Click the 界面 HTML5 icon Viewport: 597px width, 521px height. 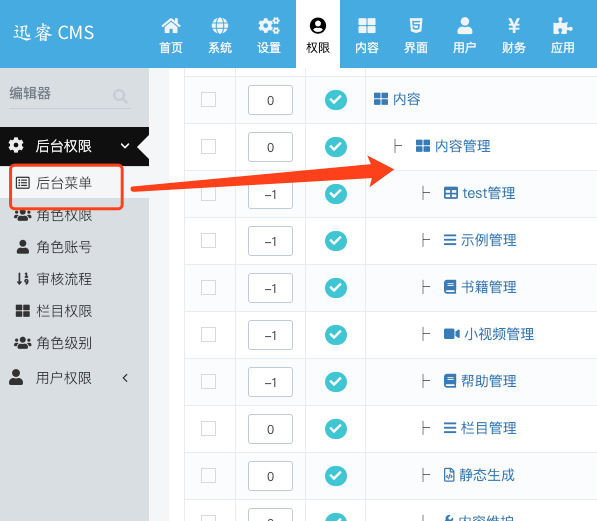415,26
